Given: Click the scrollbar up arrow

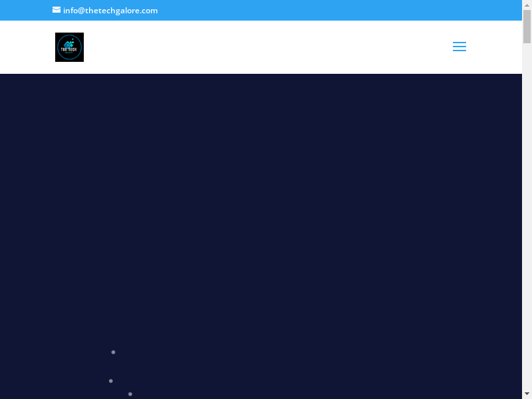Looking at the screenshot, I should tap(527, 5).
